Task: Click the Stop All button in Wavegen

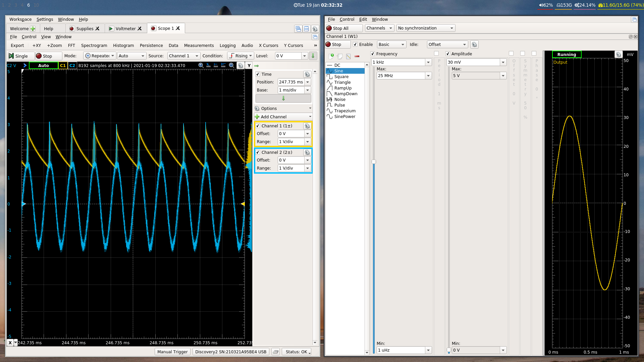Action: tap(343, 28)
